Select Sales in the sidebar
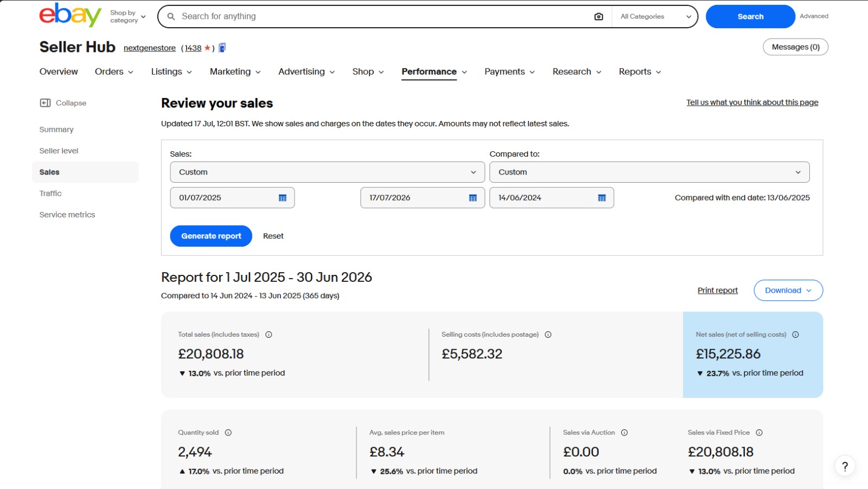 (x=85, y=172)
